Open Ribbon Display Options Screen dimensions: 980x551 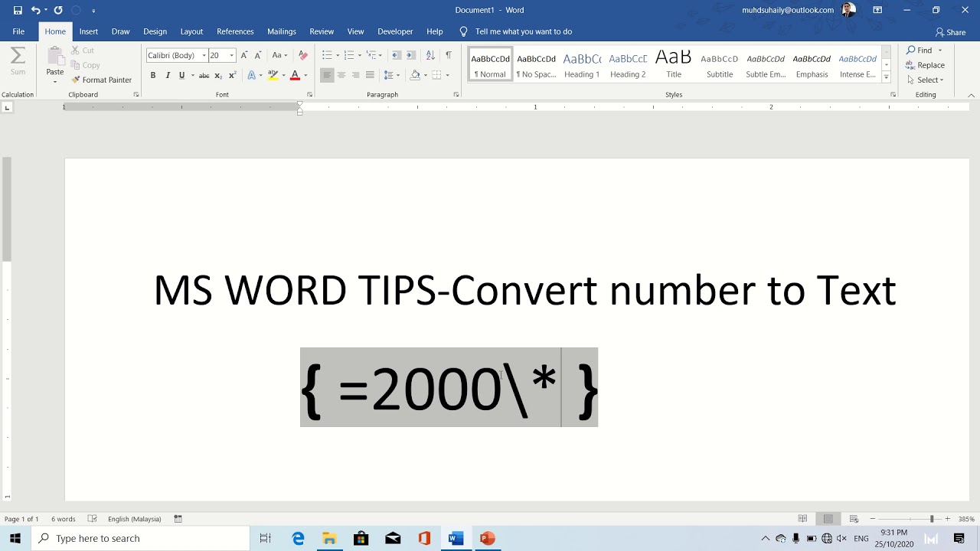click(x=877, y=10)
